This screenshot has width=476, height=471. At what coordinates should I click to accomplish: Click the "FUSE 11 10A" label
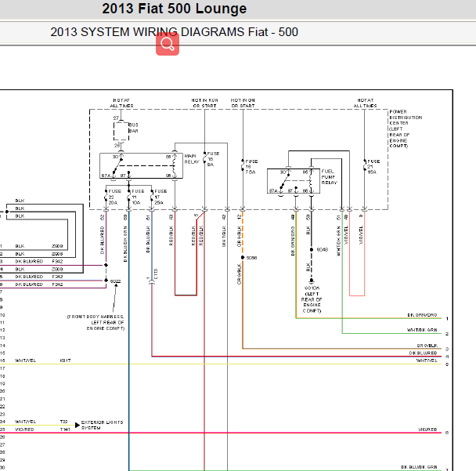pos(138,197)
